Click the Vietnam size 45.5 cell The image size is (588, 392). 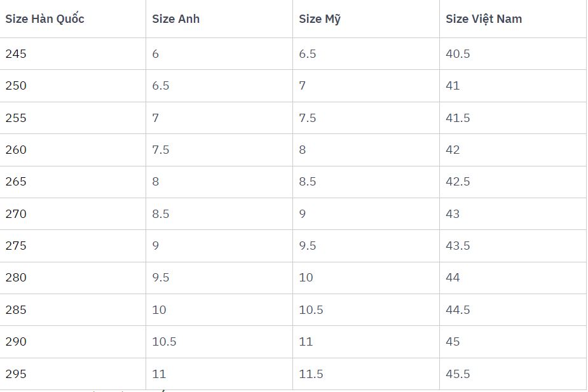coord(458,374)
